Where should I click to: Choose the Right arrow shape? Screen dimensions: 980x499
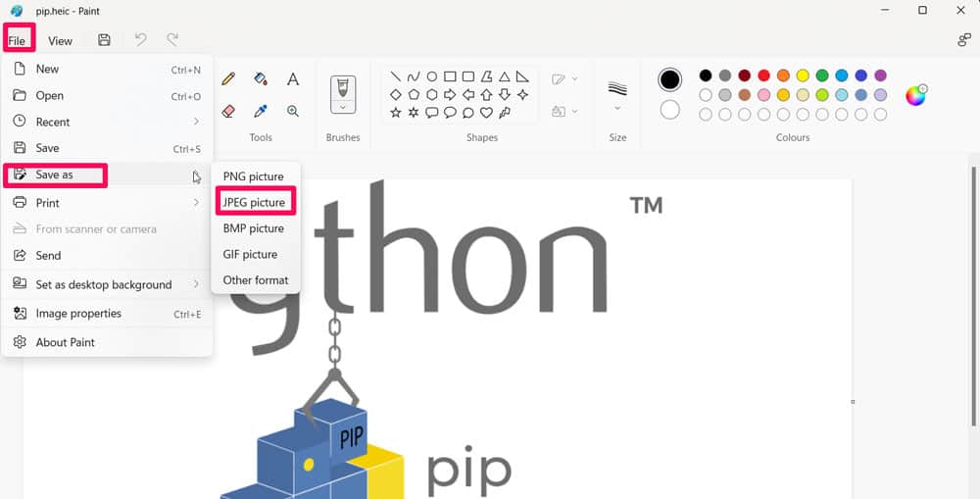pos(450,95)
